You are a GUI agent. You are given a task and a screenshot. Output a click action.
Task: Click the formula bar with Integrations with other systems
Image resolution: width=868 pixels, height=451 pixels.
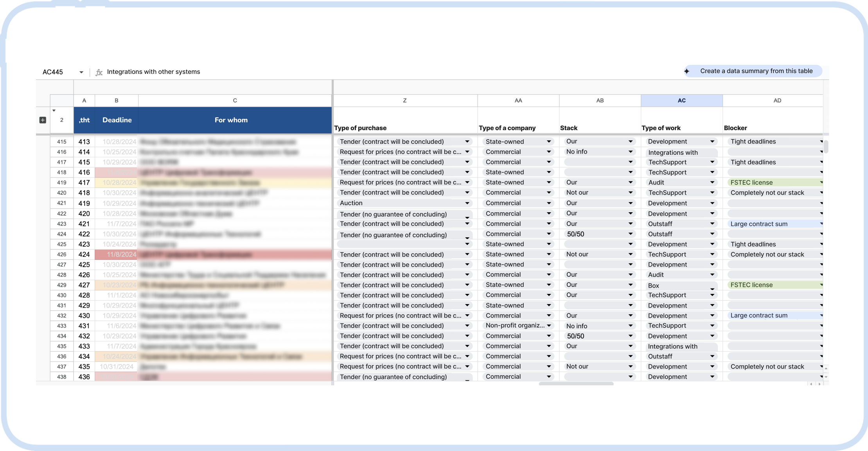153,72
